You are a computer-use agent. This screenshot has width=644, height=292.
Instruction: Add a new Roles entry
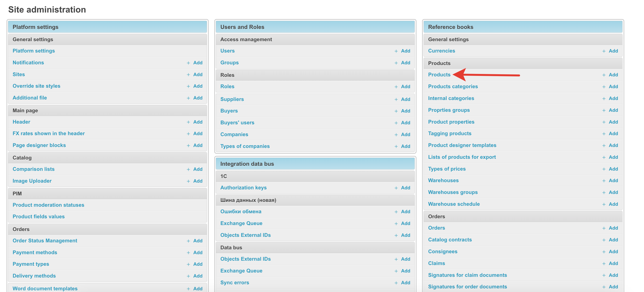point(405,87)
